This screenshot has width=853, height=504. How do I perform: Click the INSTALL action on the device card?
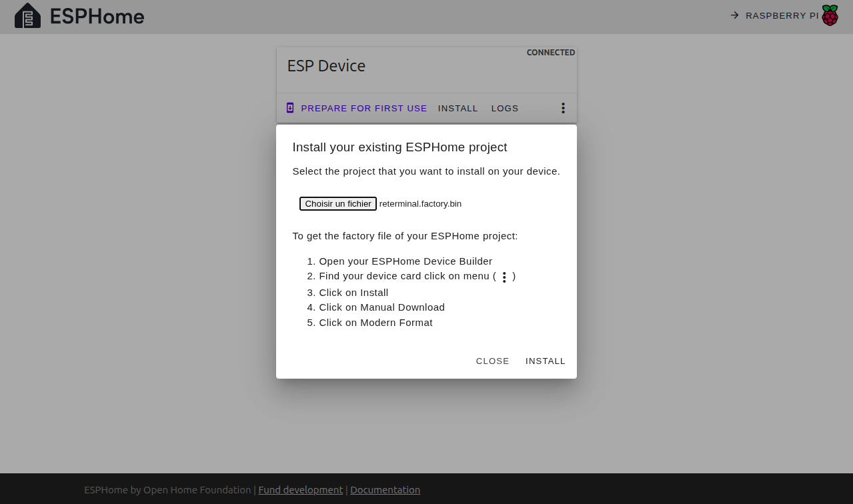[458, 108]
